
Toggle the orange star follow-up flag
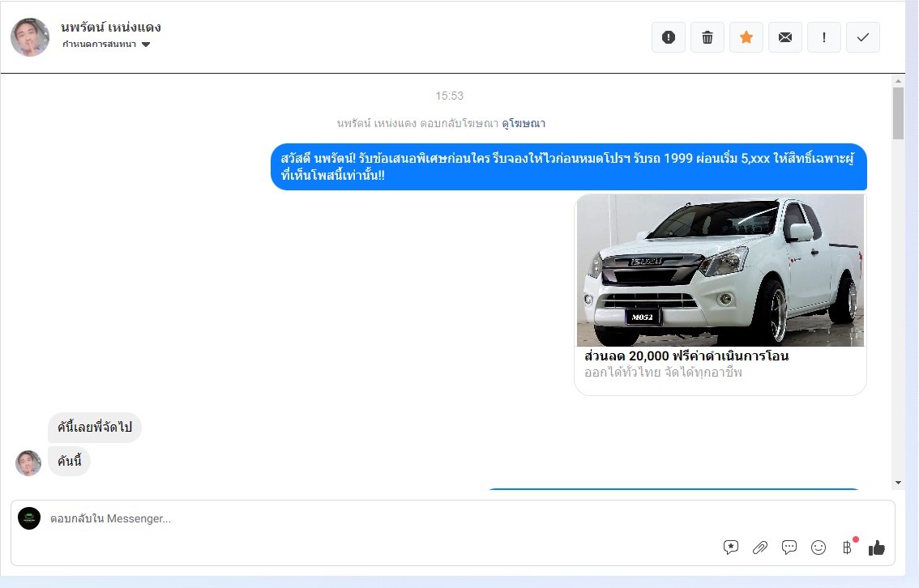coord(746,37)
